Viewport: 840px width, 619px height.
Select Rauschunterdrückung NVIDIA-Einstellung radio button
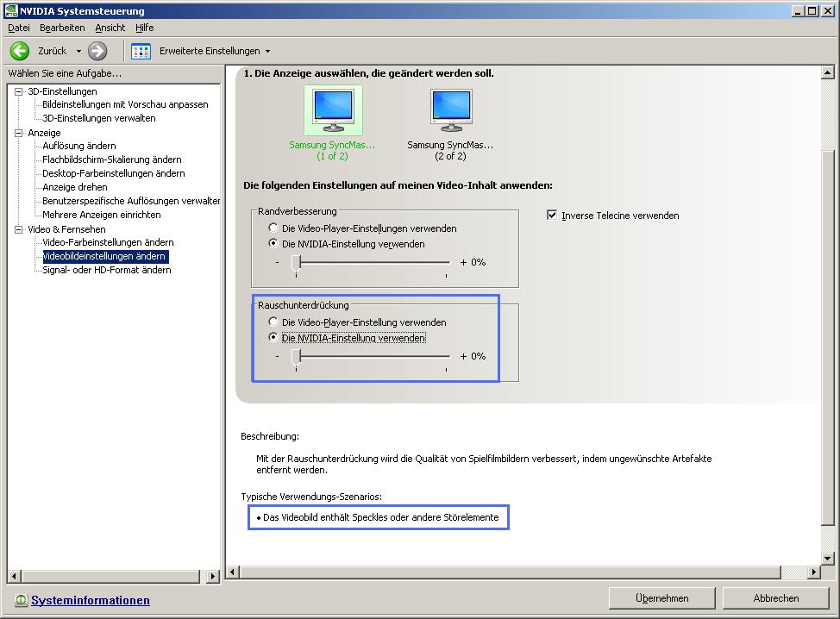(x=273, y=337)
